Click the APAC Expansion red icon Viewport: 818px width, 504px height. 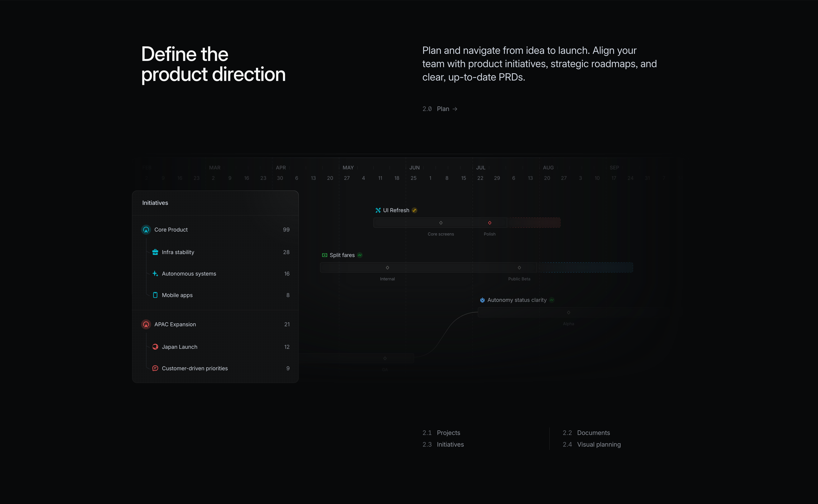click(146, 324)
